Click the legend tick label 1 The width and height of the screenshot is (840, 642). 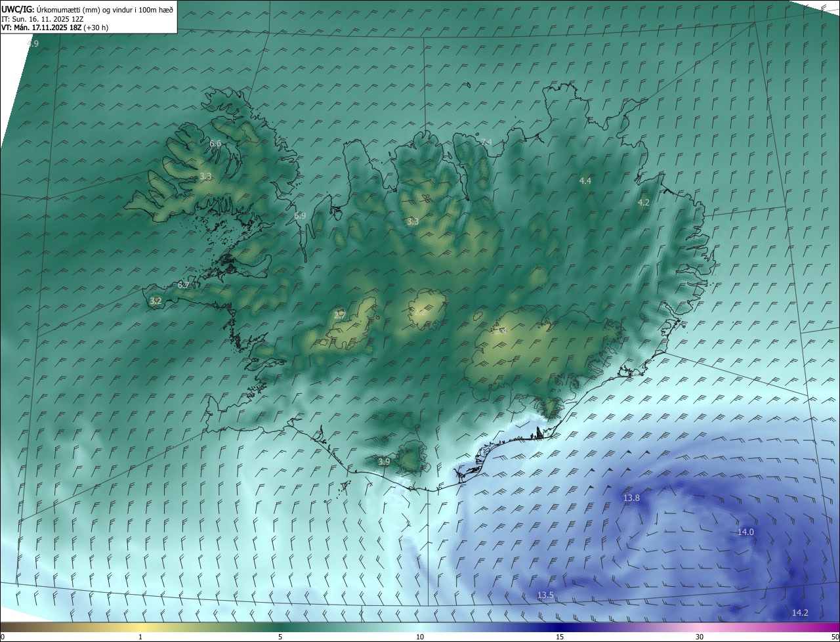[140, 637]
